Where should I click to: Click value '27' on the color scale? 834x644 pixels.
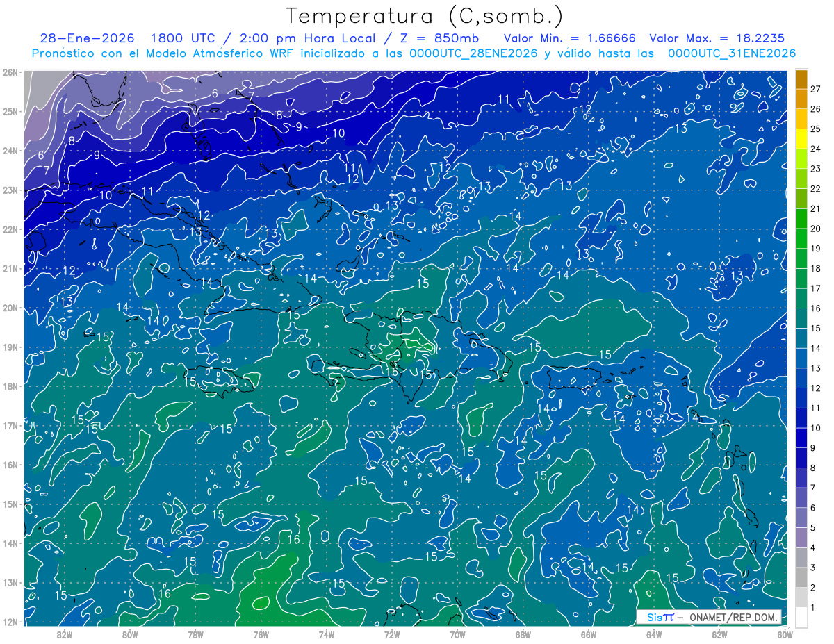click(815, 89)
